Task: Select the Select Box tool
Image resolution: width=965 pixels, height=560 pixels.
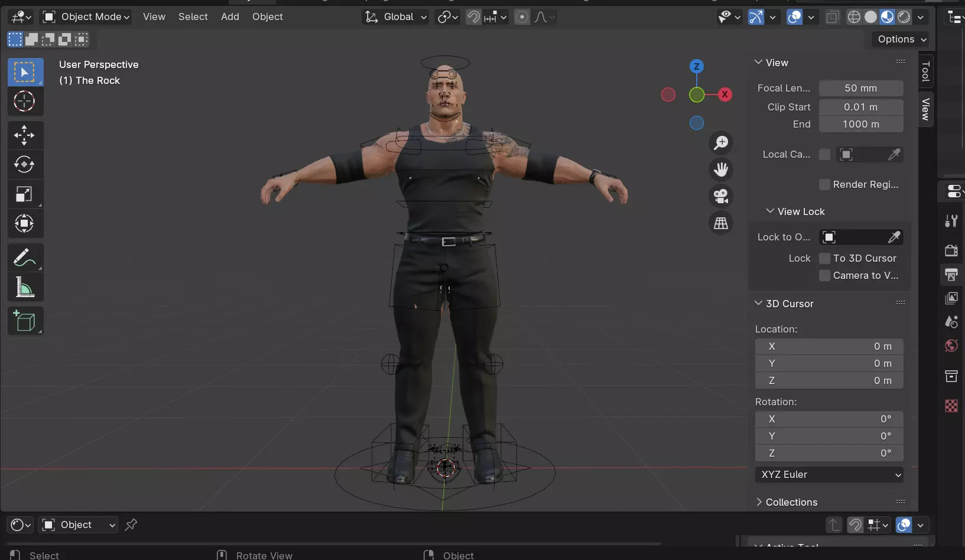Action: (25, 72)
